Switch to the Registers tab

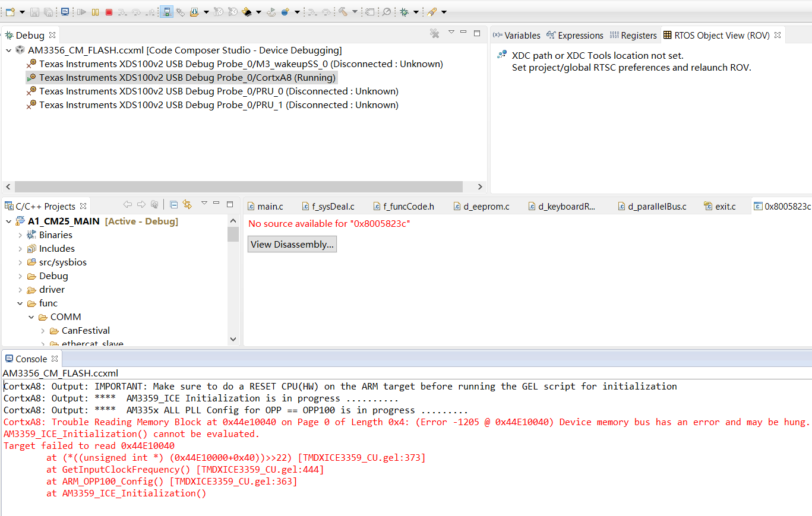click(633, 36)
